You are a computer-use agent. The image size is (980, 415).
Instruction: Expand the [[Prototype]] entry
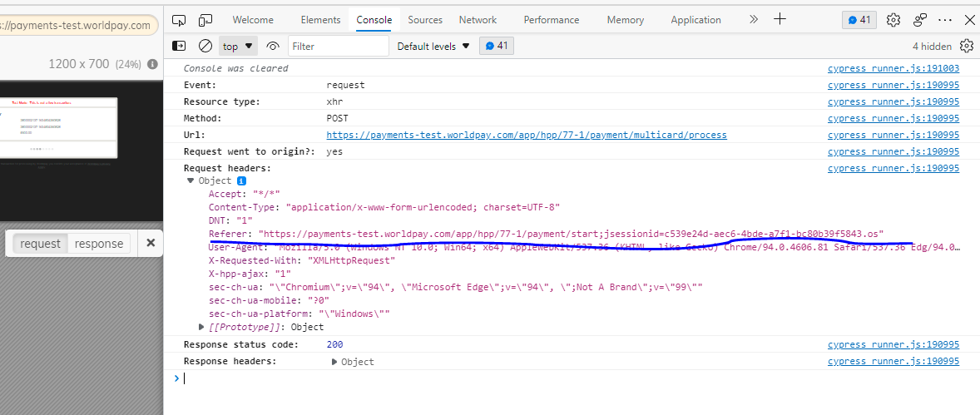click(201, 327)
